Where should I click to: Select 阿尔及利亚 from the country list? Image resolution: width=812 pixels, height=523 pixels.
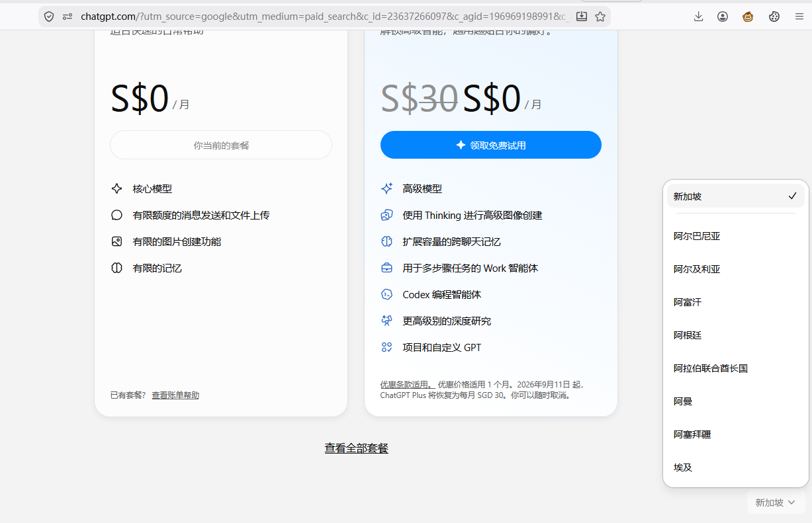click(x=736, y=269)
